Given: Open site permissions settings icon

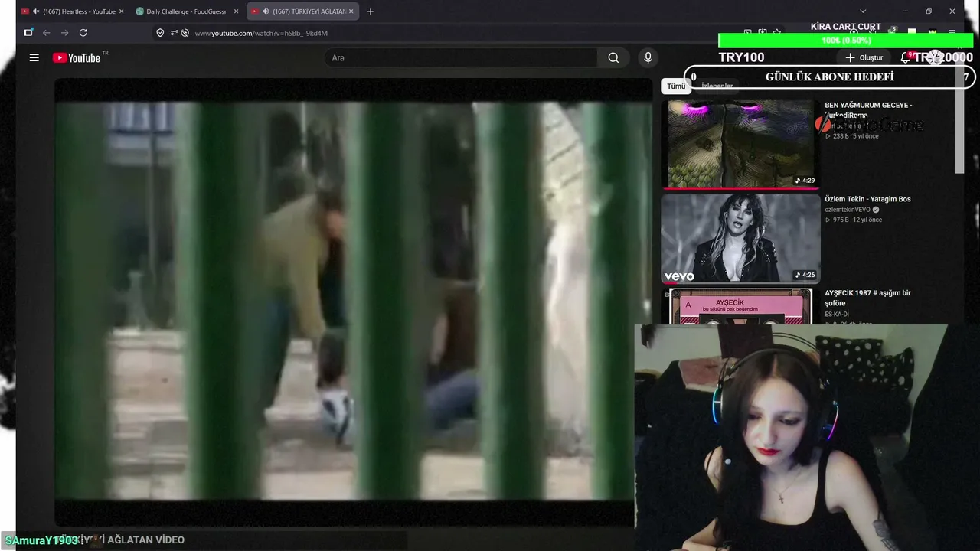Looking at the screenshot, I should click(x=174, y=33).
